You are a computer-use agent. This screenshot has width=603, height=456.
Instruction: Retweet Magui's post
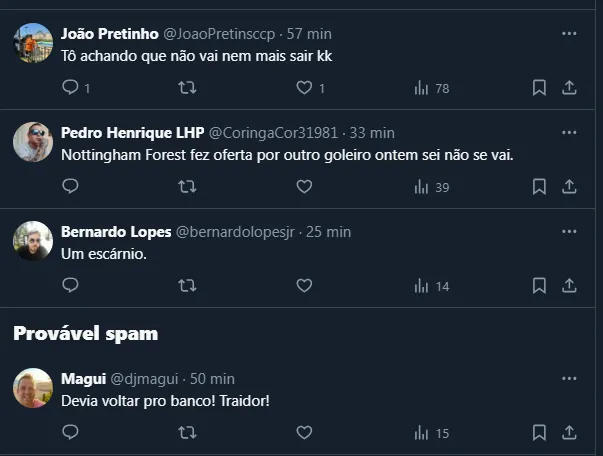pos(187,432)
